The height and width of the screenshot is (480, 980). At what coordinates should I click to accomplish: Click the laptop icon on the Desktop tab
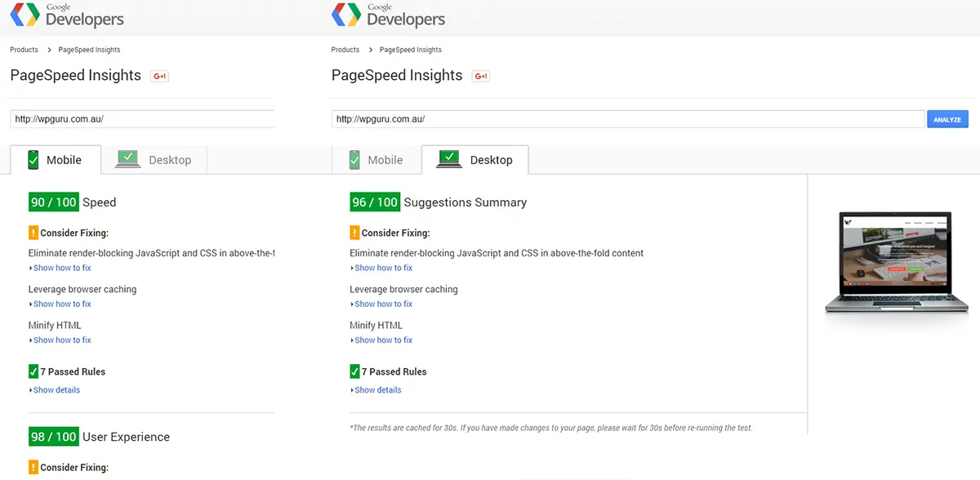pyautogui.click(x=448, y=159)
